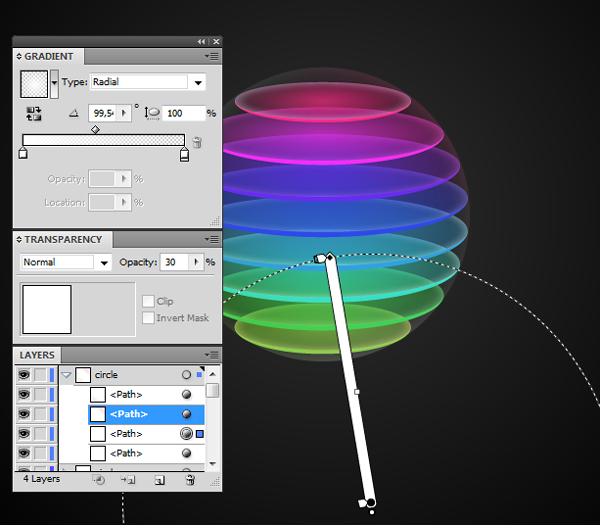Viewport: 600px width, 525px height.
Task: Click the target circle of circle layer
Action: 186,375
